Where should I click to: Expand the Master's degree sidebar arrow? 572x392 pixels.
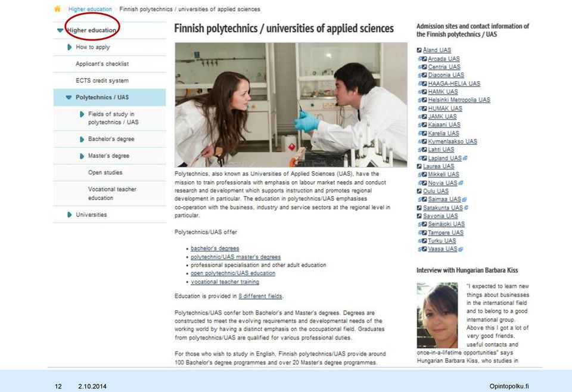click(82, 156)
